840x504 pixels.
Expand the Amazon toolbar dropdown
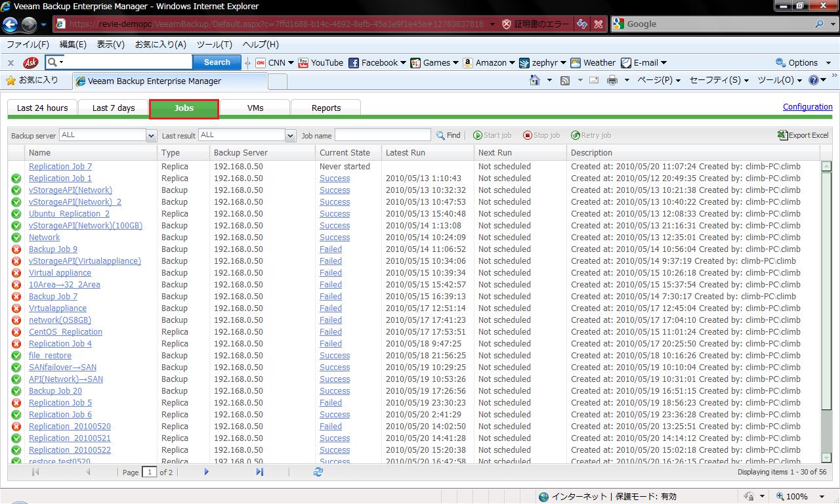(x=512, y=63)
